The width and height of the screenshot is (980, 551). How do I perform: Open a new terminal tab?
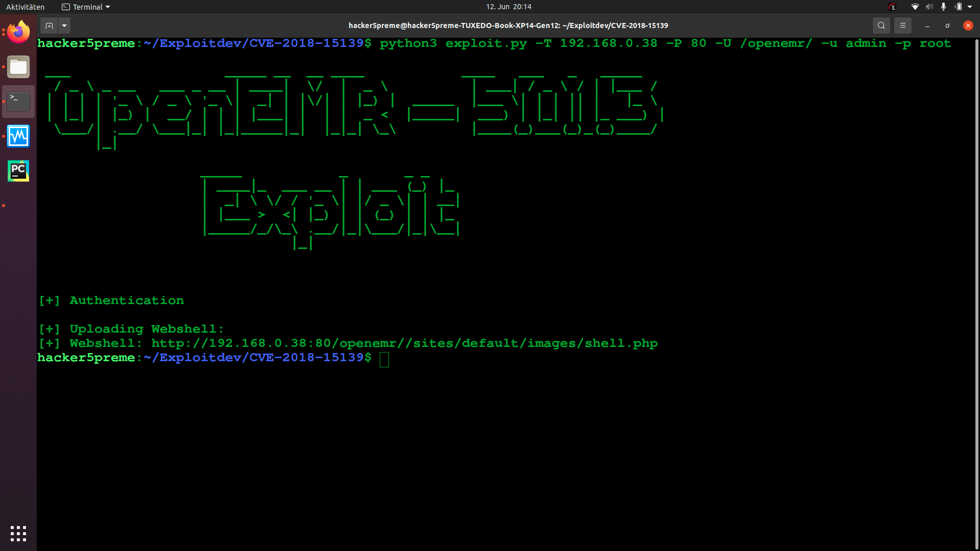49,26
